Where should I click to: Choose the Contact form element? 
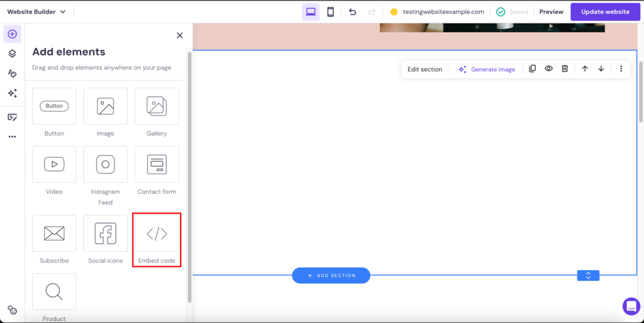pos(157,165)
